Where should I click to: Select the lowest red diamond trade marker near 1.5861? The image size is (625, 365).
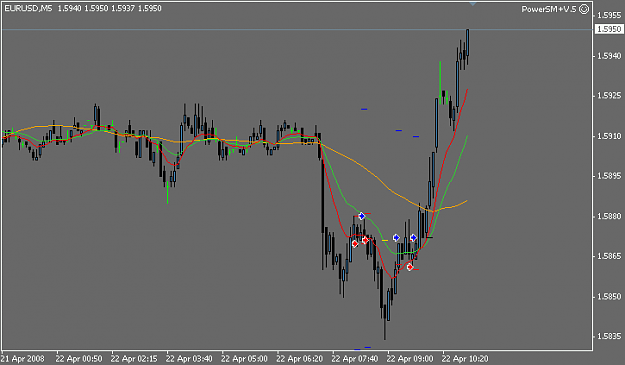click(x=410, y=267)
